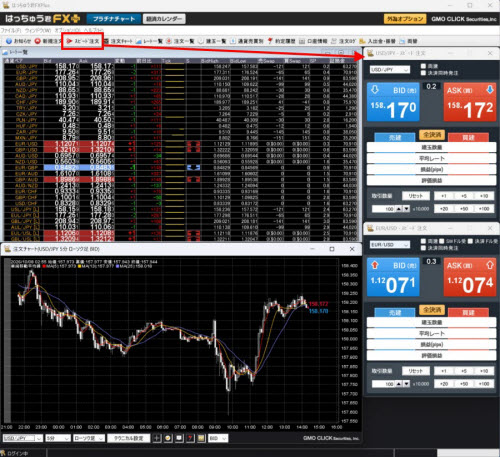Enable 決済同時発注 checkbox in EUR/USD speed order
This screenshot has width=500, height=457.
click(424, 248)
